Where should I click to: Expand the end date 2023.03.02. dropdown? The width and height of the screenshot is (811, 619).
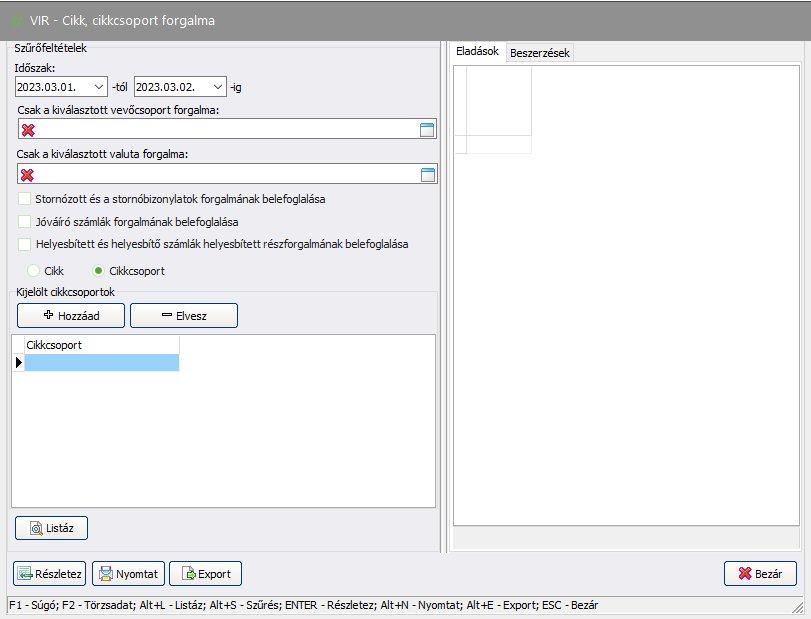coord(218,87)
